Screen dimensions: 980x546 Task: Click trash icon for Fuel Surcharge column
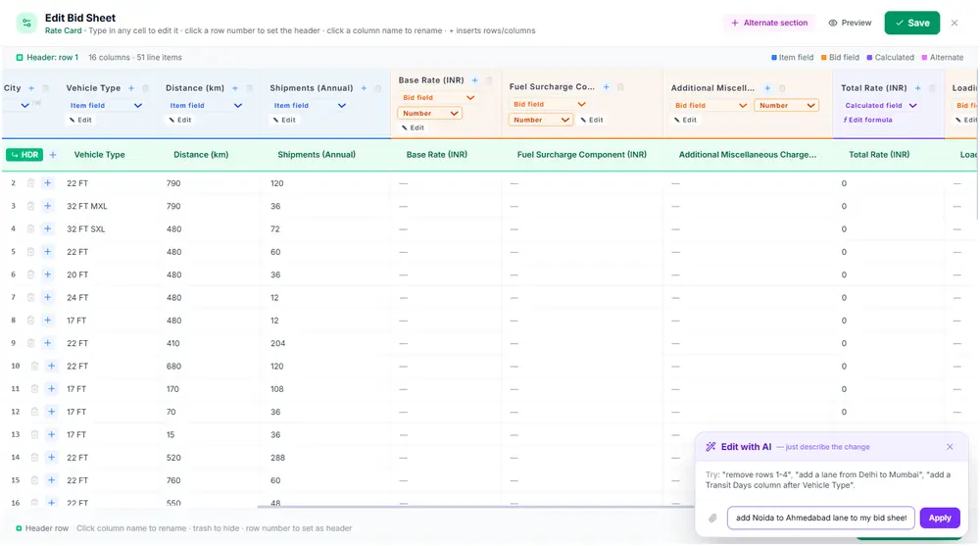click(620, 87)
